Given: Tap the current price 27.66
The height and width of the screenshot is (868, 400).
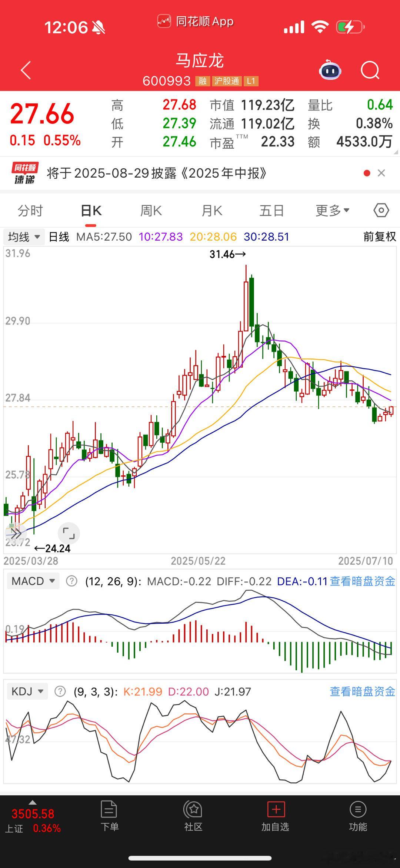Looking at the screenshot, I should 42,113.
